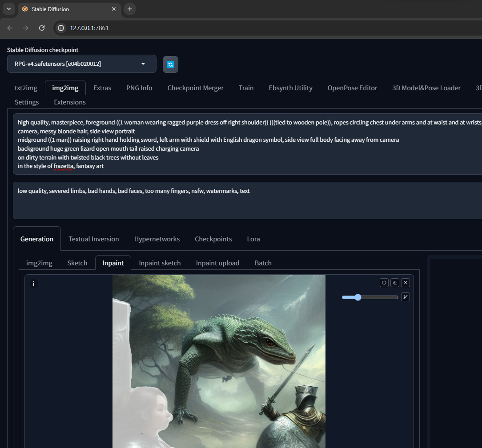Reload the browser page
The width and height of the screenshot is (482, 448).
tap(42, 28)
